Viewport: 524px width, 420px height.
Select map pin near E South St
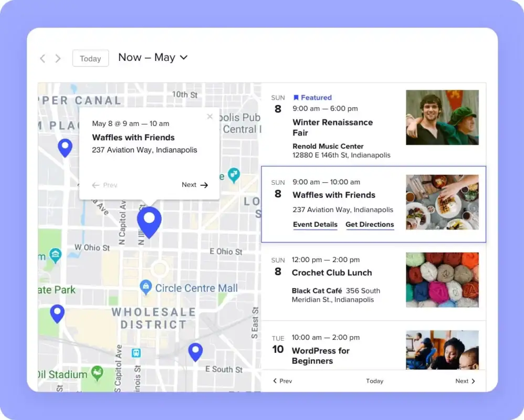195,352
